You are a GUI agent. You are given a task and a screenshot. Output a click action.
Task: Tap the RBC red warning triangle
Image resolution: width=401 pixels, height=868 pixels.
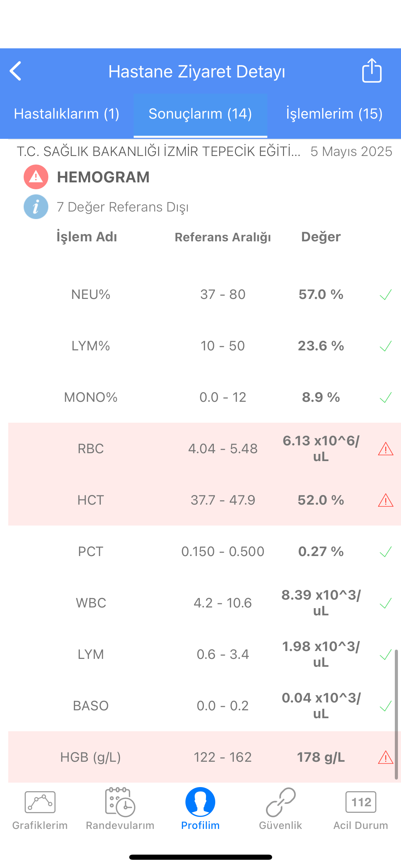click(x=386, y=449)
